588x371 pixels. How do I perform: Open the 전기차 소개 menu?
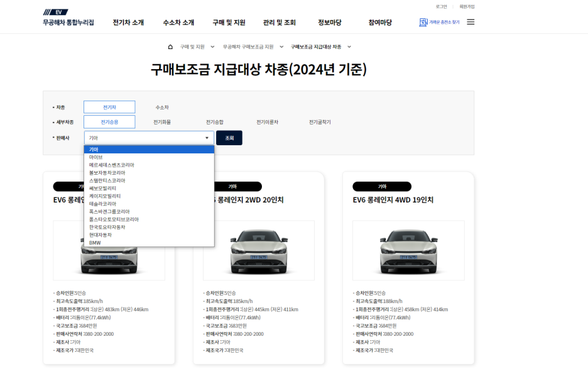pyautogui.click(x=128, y=23)
